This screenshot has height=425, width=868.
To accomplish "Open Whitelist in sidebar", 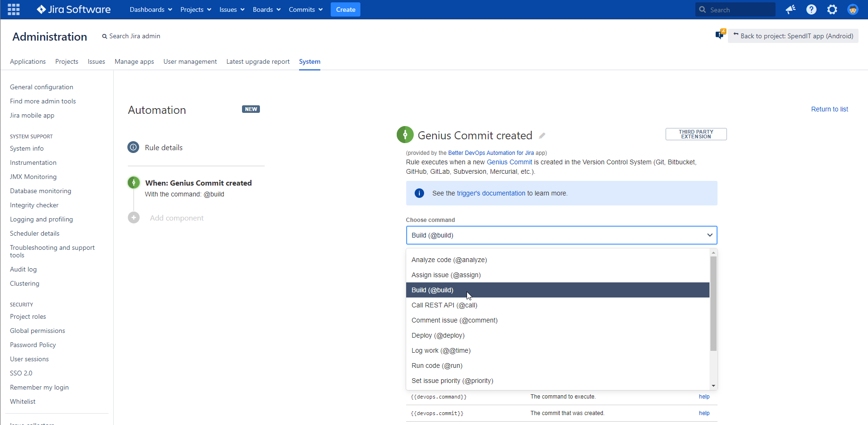I will click(x=23, y=401).
